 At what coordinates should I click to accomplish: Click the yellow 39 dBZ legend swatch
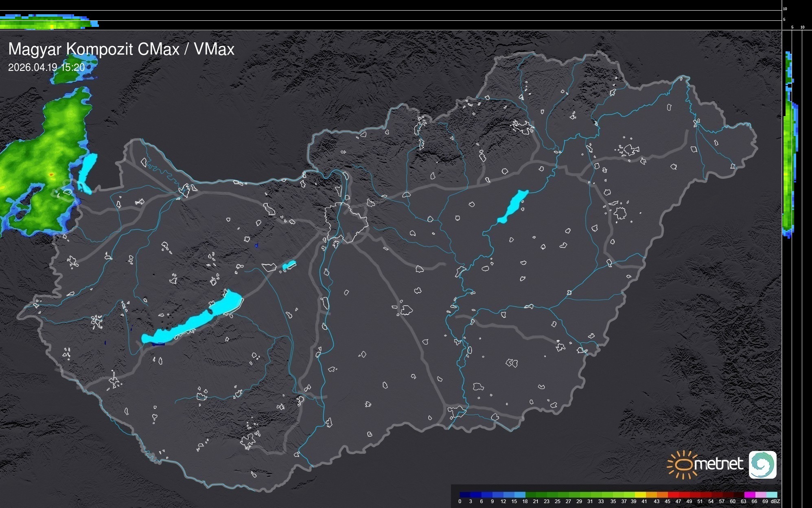tap(640, 495)
